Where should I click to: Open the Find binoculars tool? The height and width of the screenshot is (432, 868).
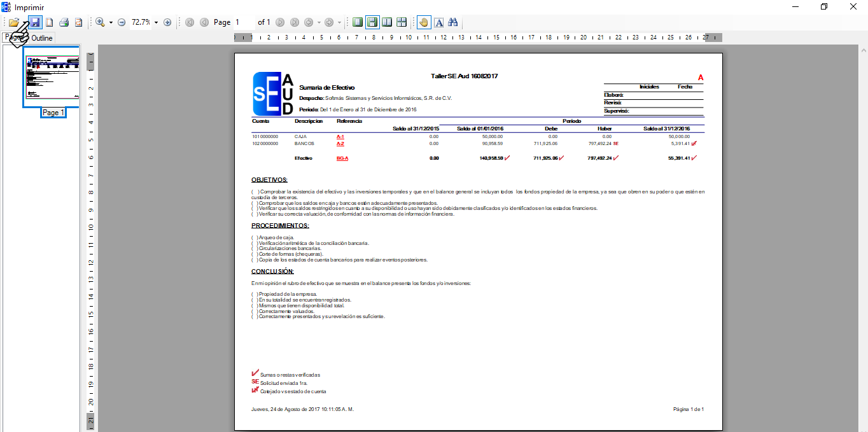click(453, 22)
